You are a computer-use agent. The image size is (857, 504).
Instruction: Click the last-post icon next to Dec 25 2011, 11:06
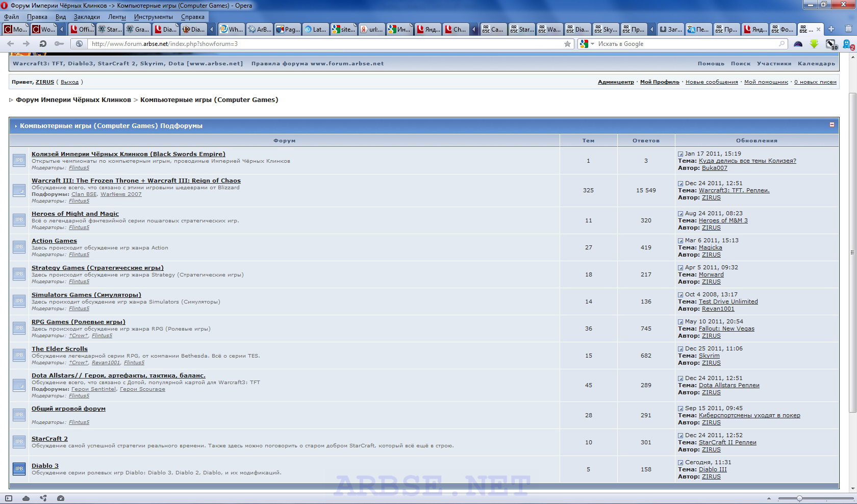point(680,349)
